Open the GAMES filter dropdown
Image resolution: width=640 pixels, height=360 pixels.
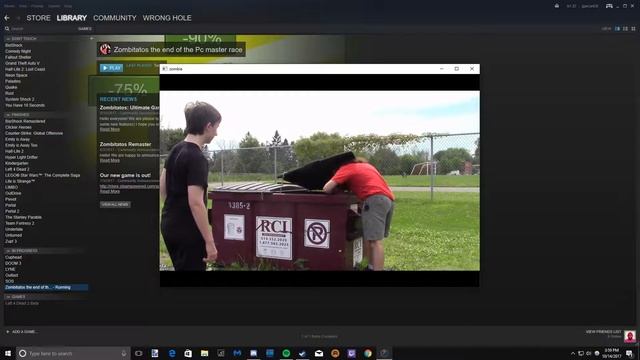pos(85,29)
